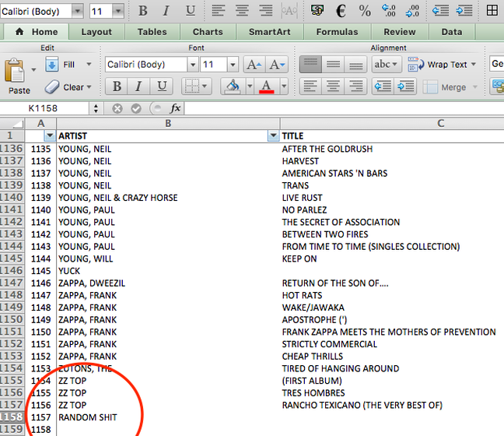504x436 pixels.
Task: Click the fx insert function icon
Action: (x=175, y=108)
